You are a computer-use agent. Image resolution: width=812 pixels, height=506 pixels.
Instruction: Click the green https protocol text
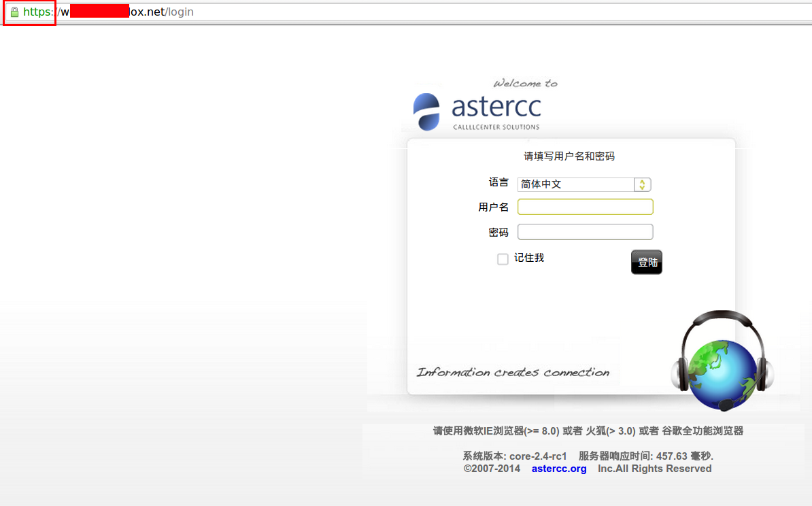(x=38, y=12)
